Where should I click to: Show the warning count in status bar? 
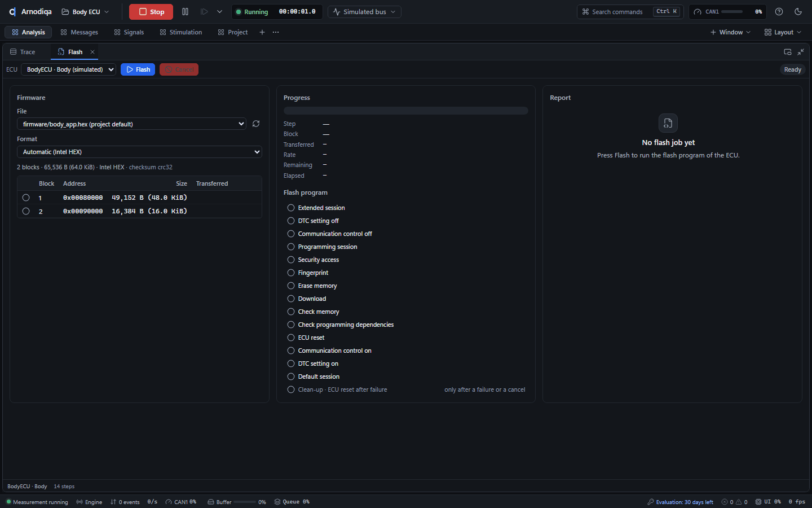click(742, 502)
